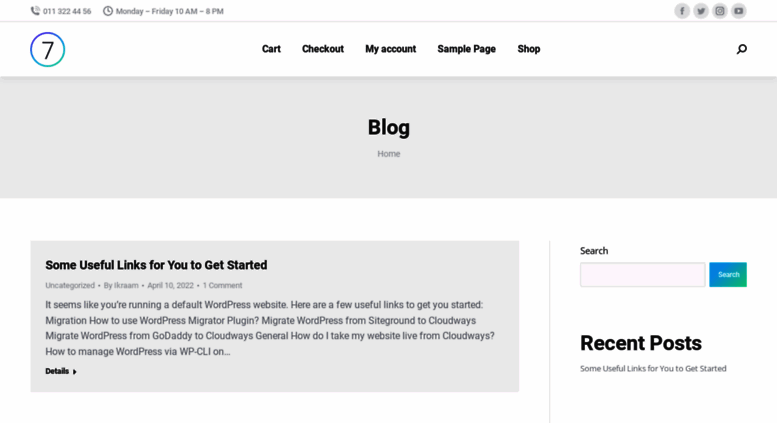
Task: Open the Shop menu link
Action: click(x=529, y=49)
